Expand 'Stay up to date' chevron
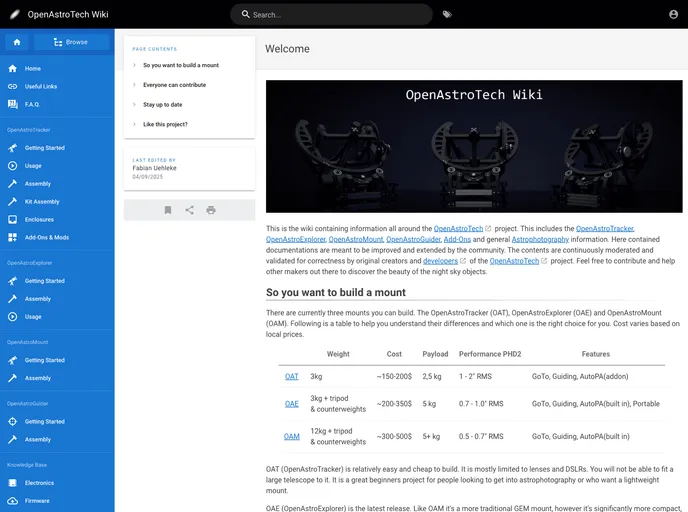The width and height of the screenshot is (688, 512). pyautogui.click(x=134, y=104)
